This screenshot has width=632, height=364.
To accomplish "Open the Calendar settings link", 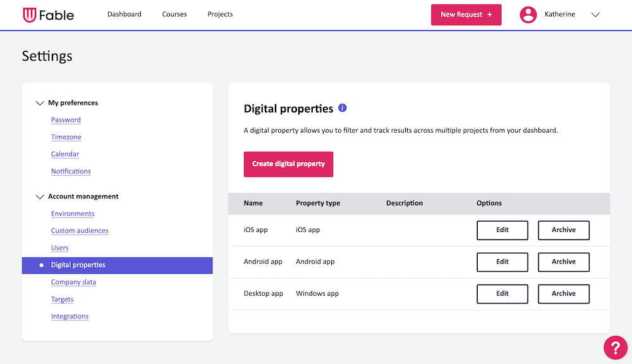I will point(65,154).
